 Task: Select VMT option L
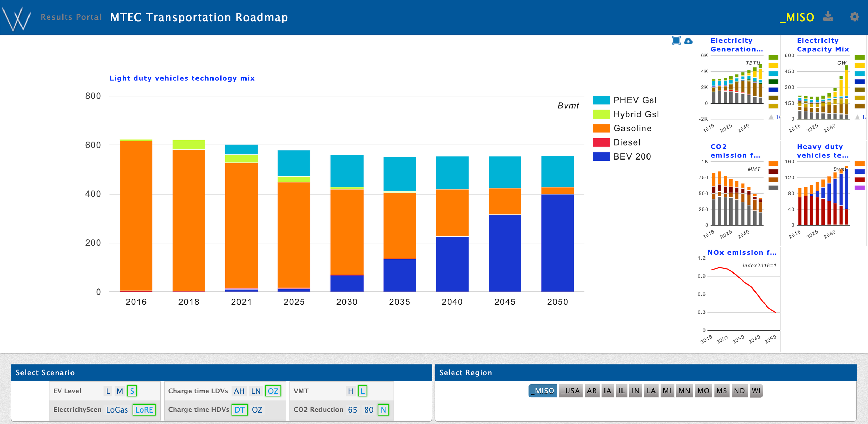(362, 391)
